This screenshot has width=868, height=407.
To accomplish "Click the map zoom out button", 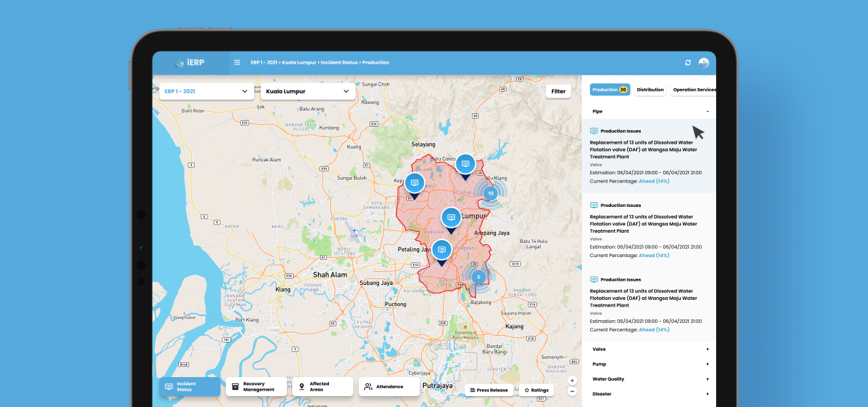I will (x=572, y=391).
